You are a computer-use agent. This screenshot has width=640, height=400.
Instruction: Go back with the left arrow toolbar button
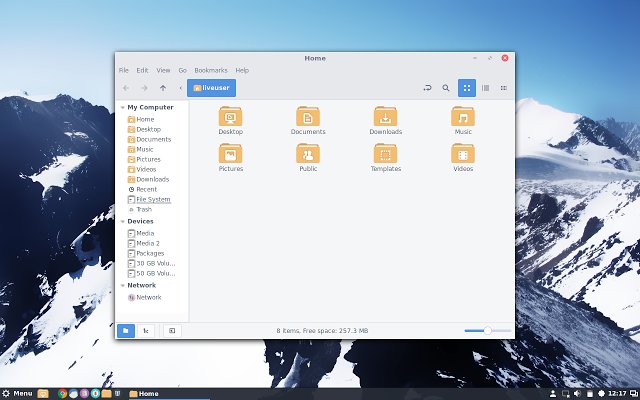pos(126,88)
